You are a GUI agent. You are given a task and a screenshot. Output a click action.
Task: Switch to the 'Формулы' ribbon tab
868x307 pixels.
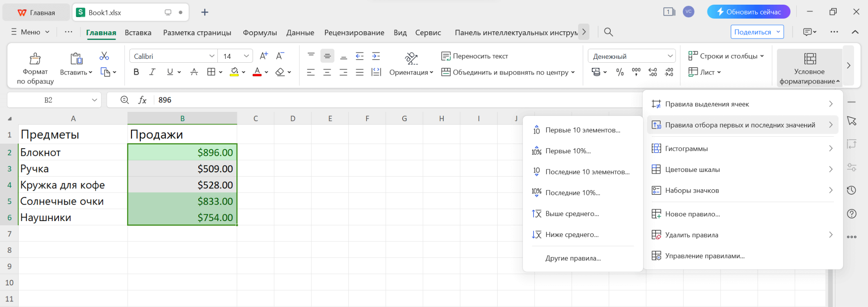point(259,33)
